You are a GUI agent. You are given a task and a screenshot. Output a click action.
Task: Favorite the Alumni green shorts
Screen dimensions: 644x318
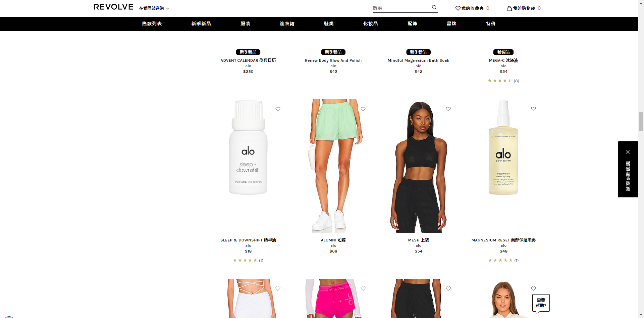click(363, 109)
